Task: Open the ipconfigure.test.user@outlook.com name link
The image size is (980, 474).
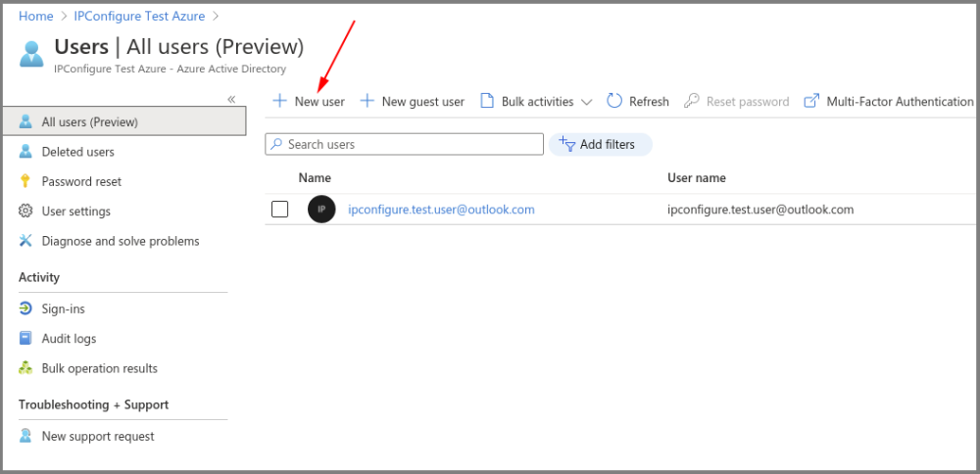Action: coord(441,210)
